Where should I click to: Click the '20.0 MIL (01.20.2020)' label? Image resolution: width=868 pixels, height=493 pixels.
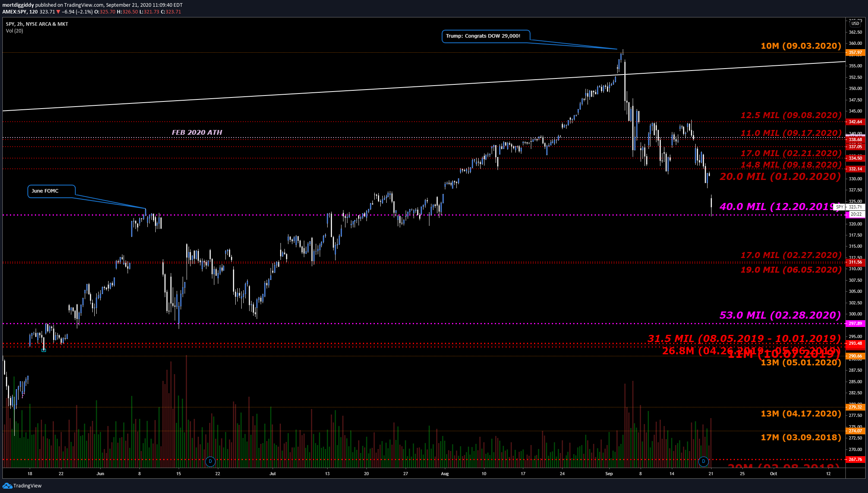click(780, 177)
